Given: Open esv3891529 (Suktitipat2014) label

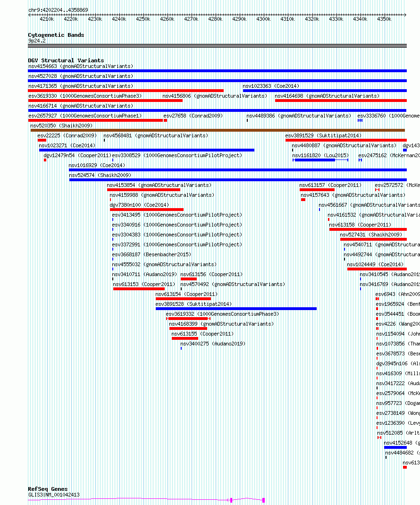Looking at the screenshot, I should coord(323,135).
